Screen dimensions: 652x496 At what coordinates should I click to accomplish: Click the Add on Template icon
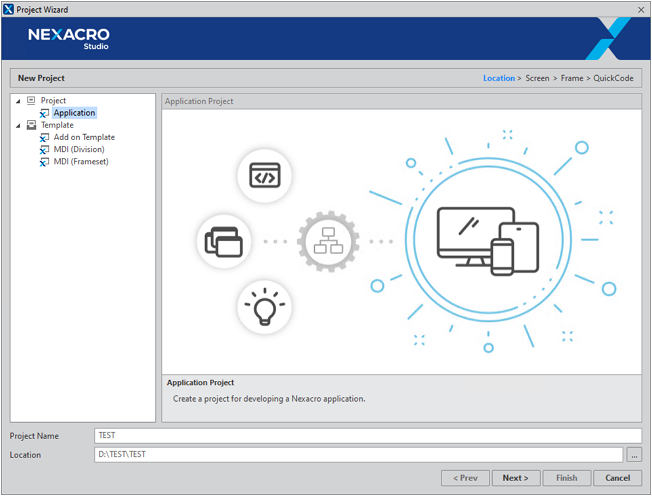pyautogui.click(x=45, y=137)
